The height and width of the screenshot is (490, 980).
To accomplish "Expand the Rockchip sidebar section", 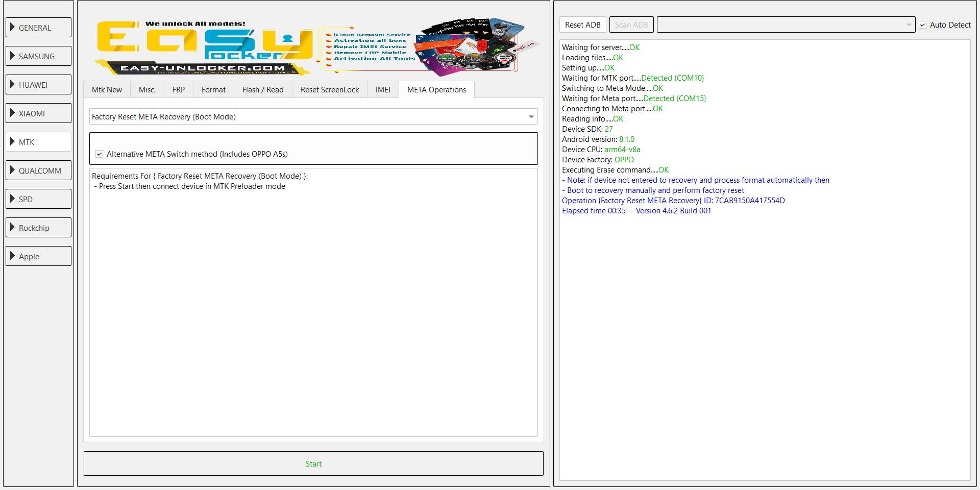I will pyautogui.click(x=38, y=228).
